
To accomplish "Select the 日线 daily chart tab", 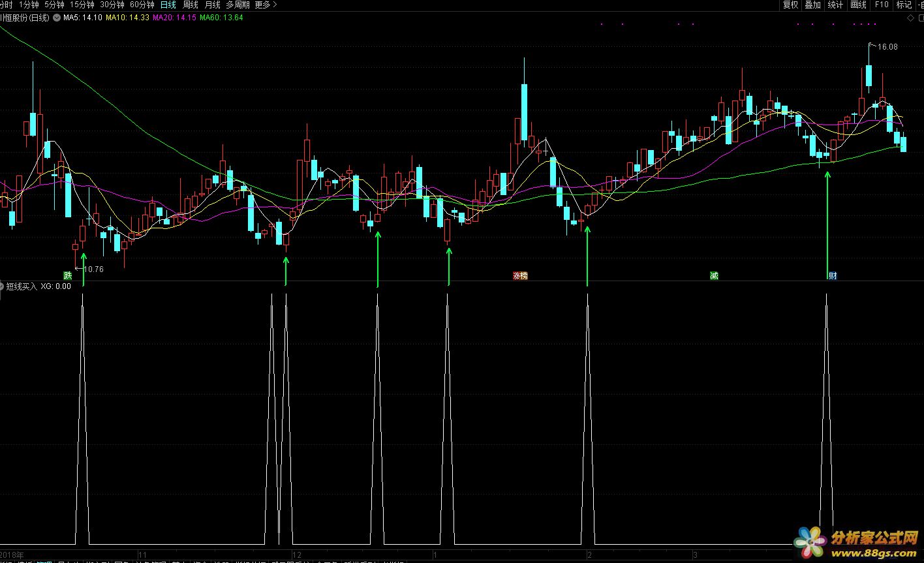I will 168,5.
